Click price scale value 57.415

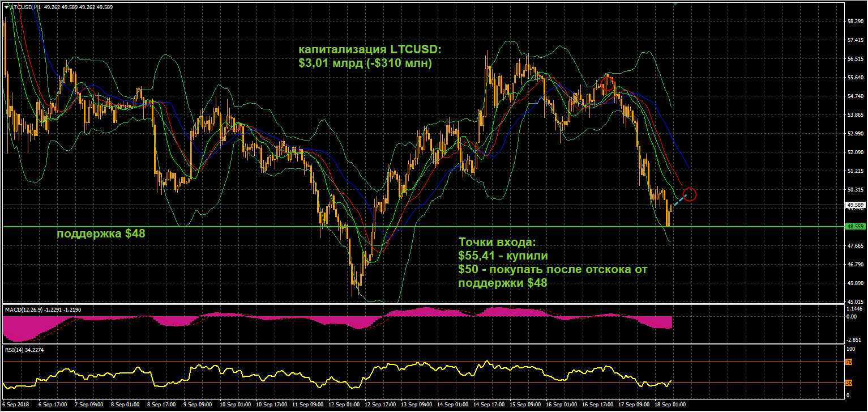[x=855, y=40]
